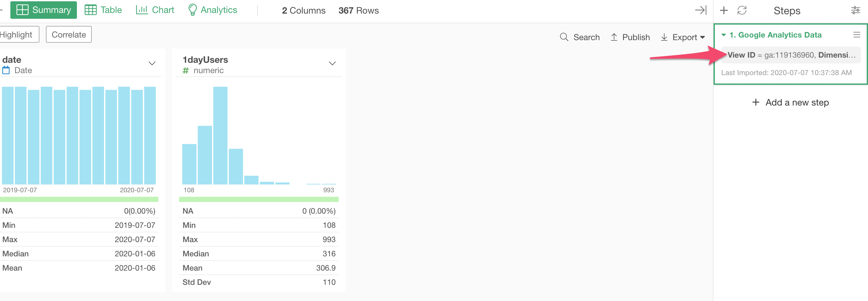Collapse the right panel with arrow icon

pyautogui.click(x=701, y=10)
